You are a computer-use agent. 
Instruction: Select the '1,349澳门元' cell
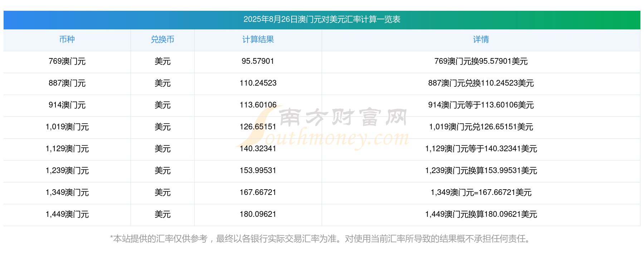(x=67, y=192)
